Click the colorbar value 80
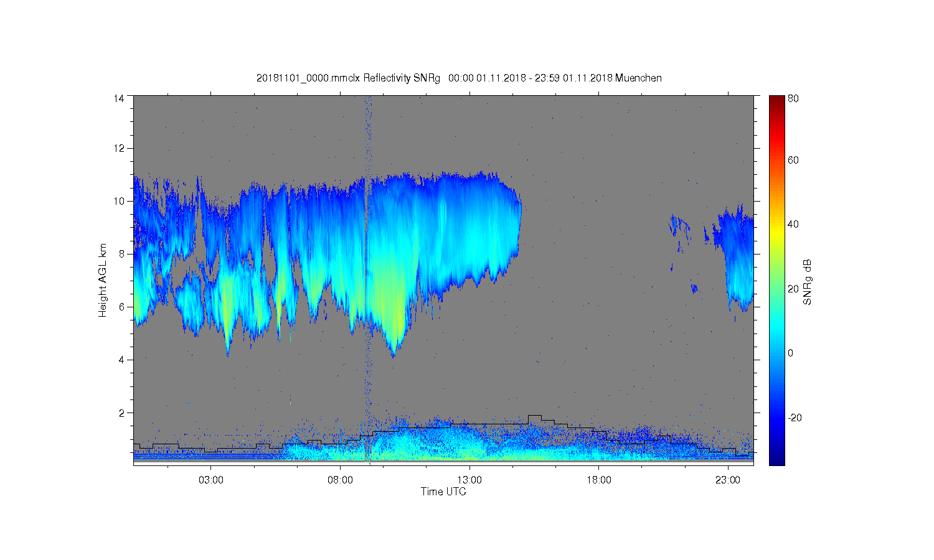 tap(793, 98)
